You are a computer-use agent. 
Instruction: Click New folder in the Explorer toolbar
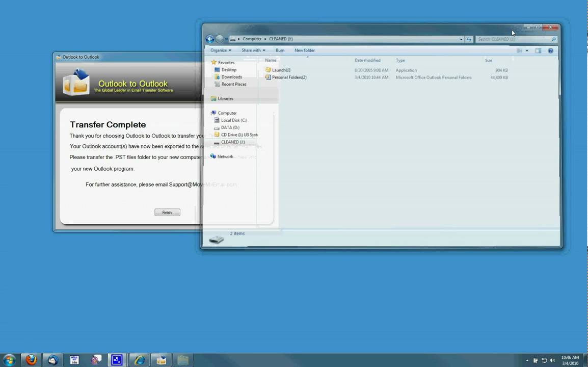(x=305, y=50)
